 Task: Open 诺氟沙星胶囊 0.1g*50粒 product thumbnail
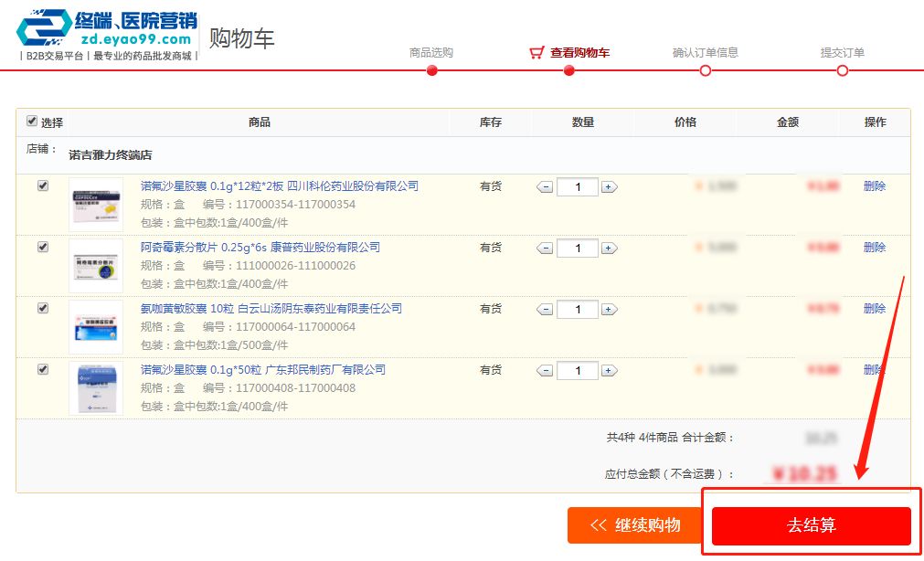tap(96, 388)
